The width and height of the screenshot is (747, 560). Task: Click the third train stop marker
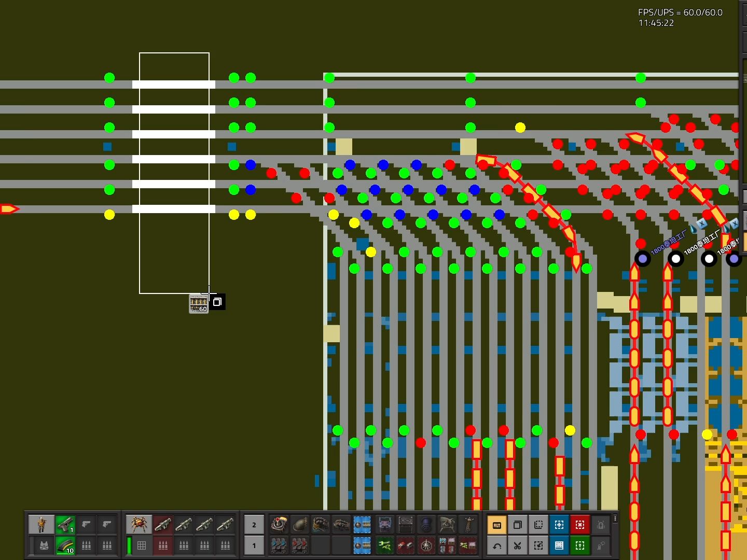709,258
